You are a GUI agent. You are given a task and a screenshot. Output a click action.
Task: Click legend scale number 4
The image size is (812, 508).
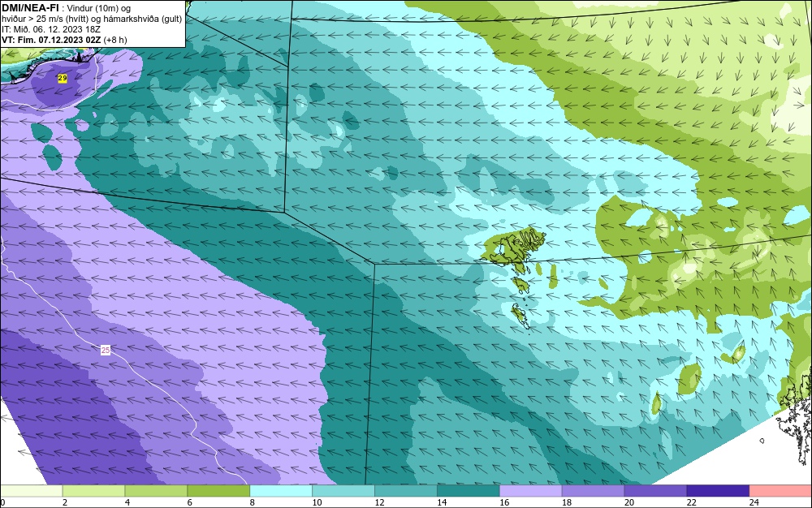pyautogui.click(x=127, y=502)
